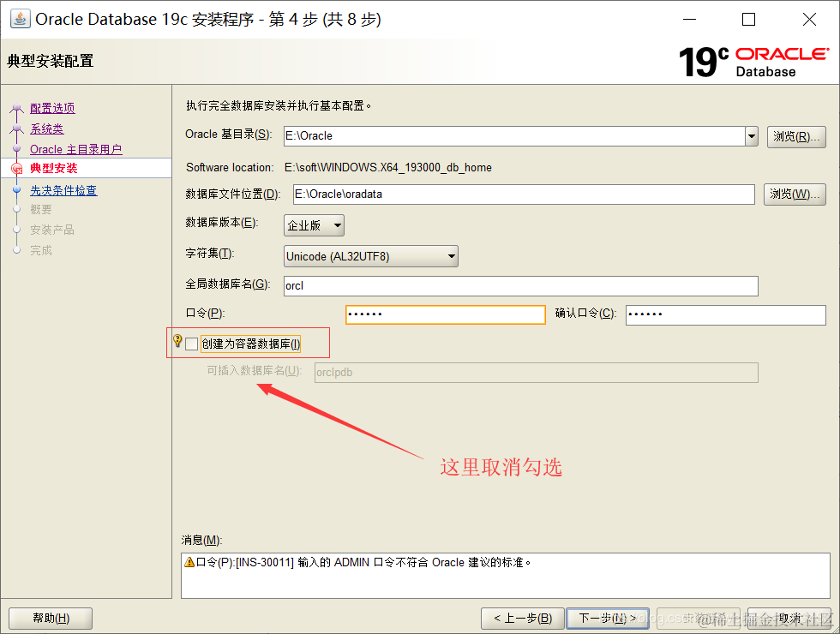Click the lightbulb hint icon beside container checkbox

[177, 341]
